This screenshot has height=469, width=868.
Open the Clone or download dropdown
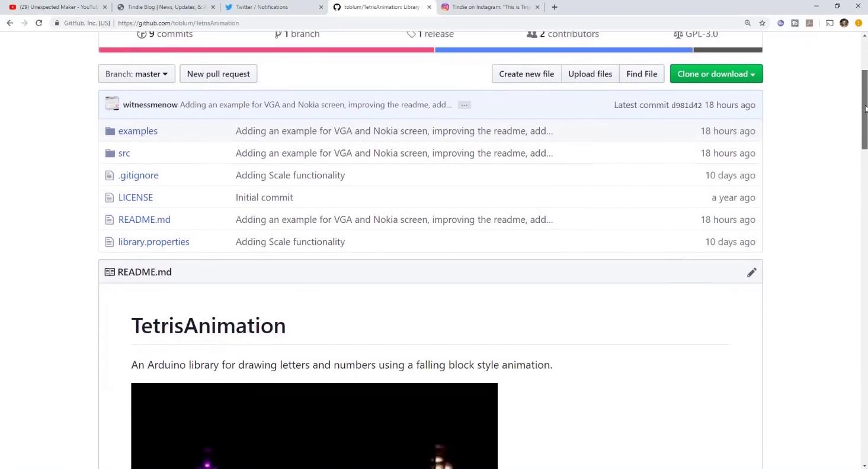(x=716, y=74)
